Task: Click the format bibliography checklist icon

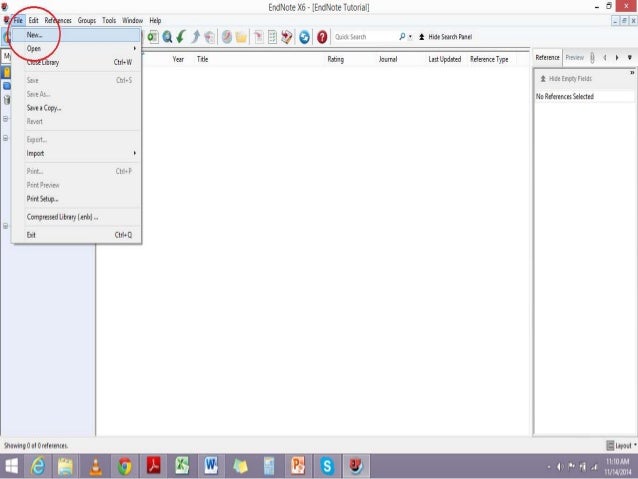Action: pyautogui.click(x=272, y=37)
